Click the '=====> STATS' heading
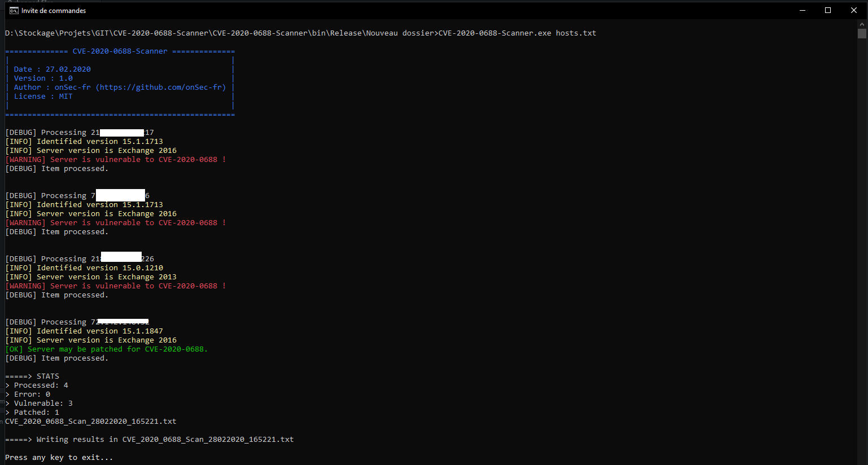 32,376
